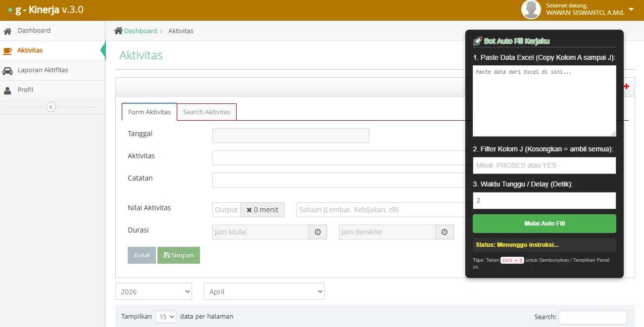
Task: Click the g-Kinerja logo icon in header
Action: 10,10
